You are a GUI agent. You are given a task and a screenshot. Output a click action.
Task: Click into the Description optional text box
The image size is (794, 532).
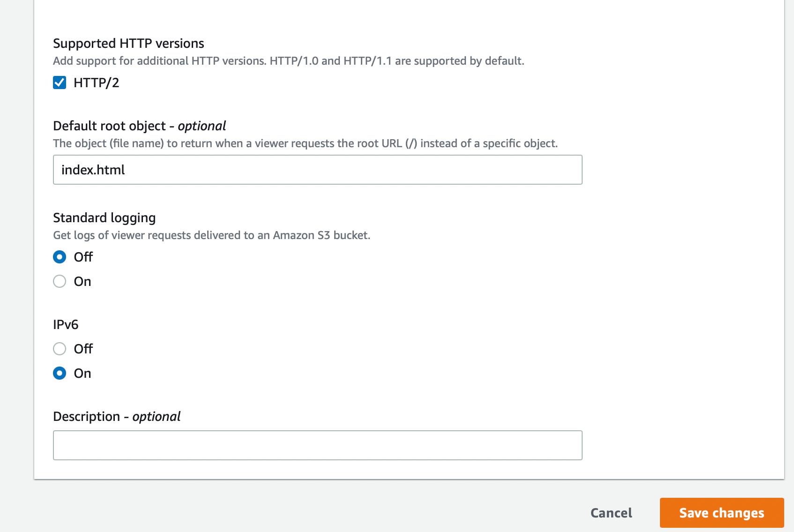coord(317,445)
